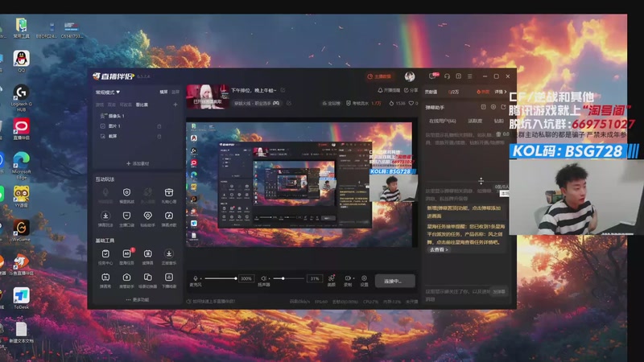Image resolution: width=644 pixels, height=362 pixels.
Task: Click the 31% speaker volume field
Action: click(x=315, y=278)
